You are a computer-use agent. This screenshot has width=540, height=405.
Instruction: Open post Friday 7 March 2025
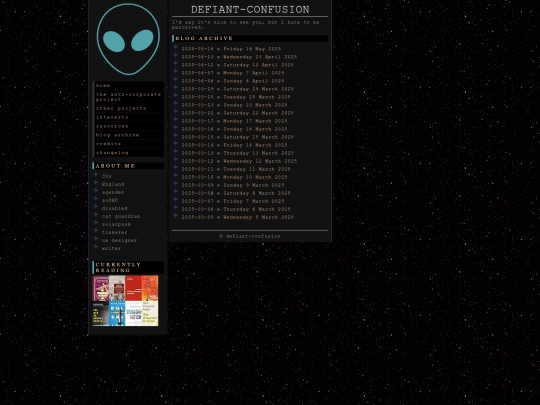233,201
